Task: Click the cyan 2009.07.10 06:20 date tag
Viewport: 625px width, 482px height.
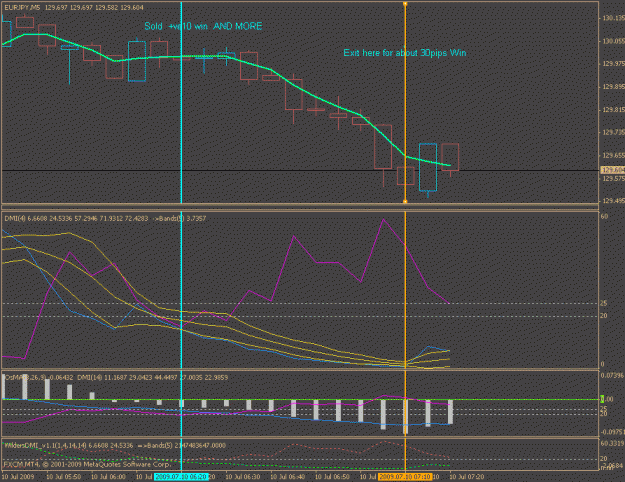Action: (181, 477)
